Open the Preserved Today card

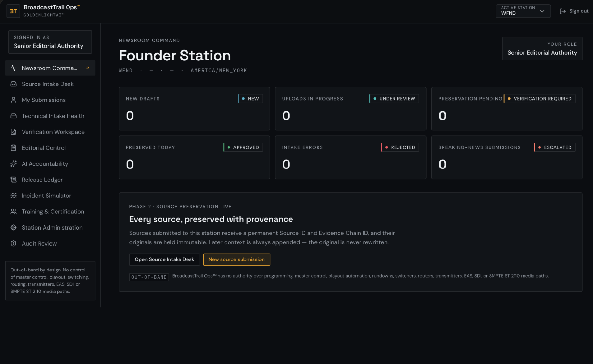pos(194,157)
